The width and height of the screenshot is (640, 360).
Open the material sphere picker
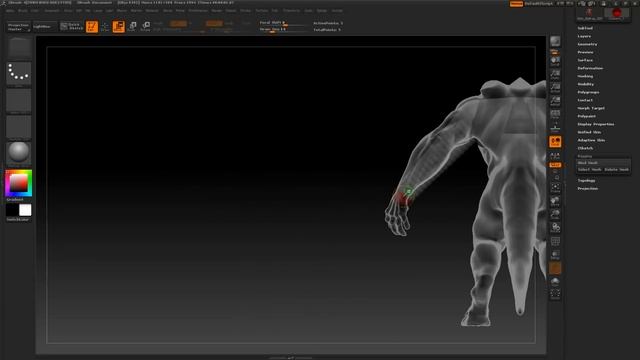click(19, 153)
